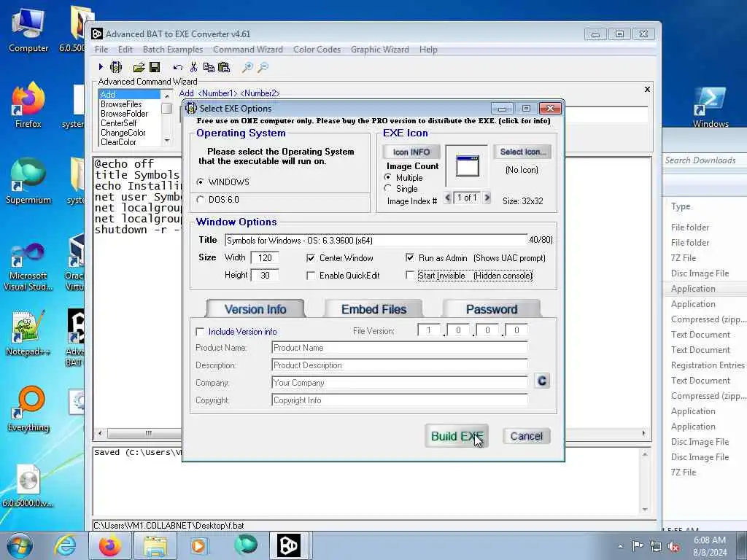Viewport: 747px width, 560px height.
Task: Toggle the Center Window checkbox
Action: 311,257
